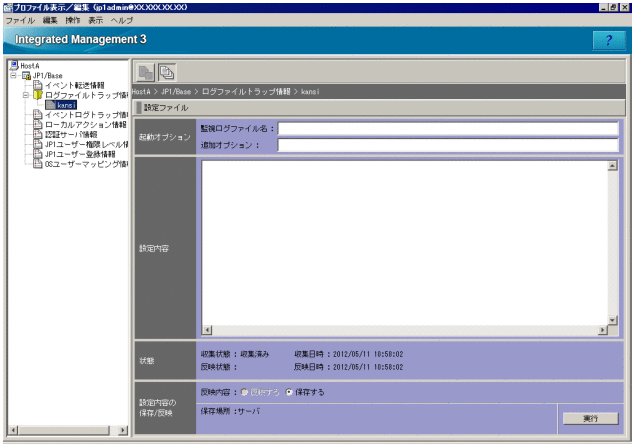Viewport: 635px width, 447px height.
Task: Open OSユーザーマッピング情報 tree entry
Action: tap(84, 163)
